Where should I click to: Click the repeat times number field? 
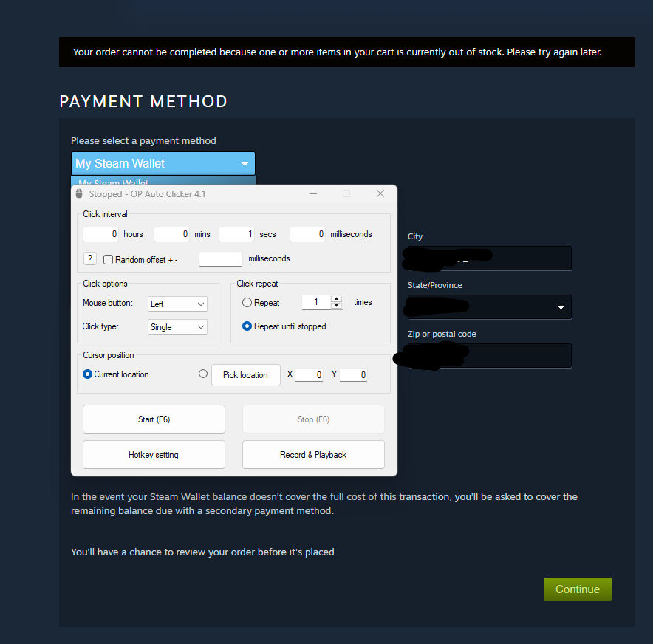point(316,302)
